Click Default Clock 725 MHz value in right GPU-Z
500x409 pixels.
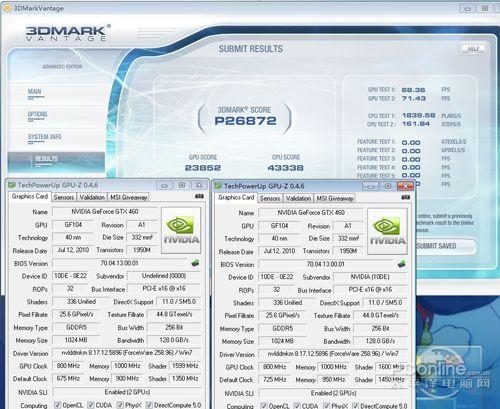coord(275,380)
